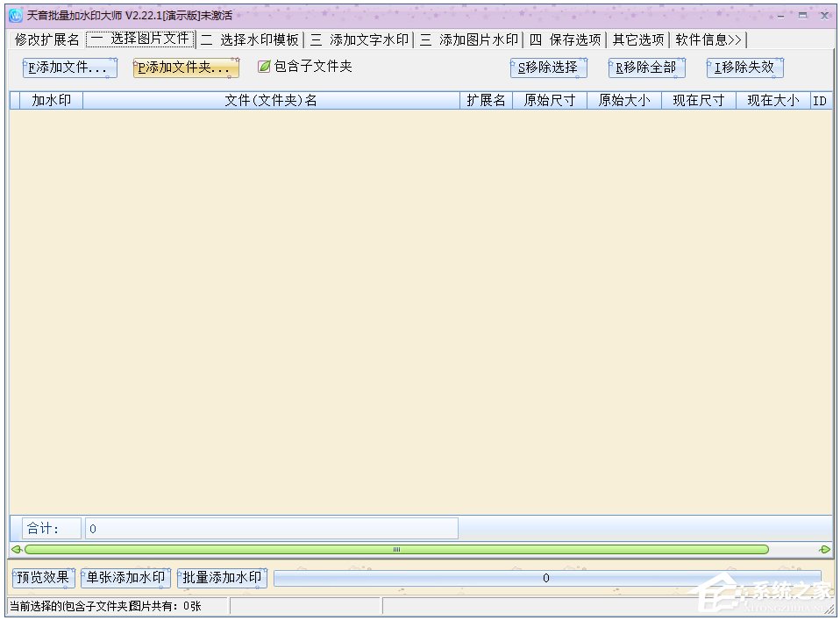Click the green horizontal scrollbar thumb
This screenshot has height=620, width=840.
pyautogui.click(x=396, y=549)
